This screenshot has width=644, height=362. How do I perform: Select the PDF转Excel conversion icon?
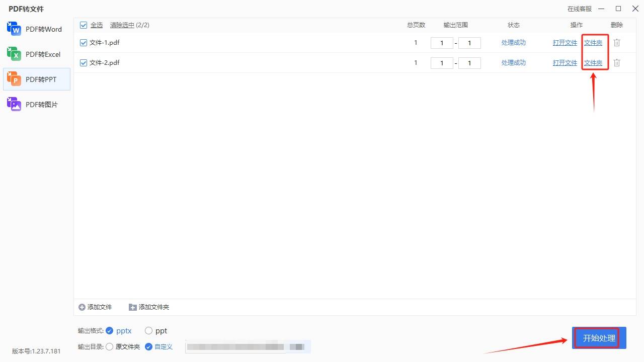click(x=14, y=54)
